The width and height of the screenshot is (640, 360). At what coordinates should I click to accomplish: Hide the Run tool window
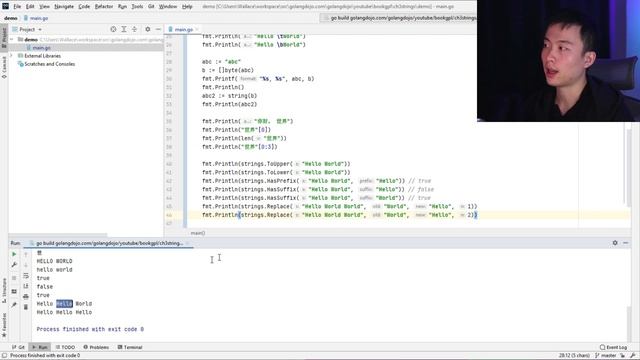pos(626,243)
